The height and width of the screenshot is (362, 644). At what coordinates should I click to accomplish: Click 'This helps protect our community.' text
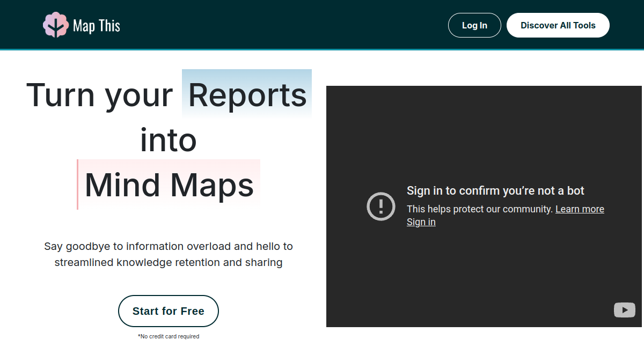coord(480,209)
